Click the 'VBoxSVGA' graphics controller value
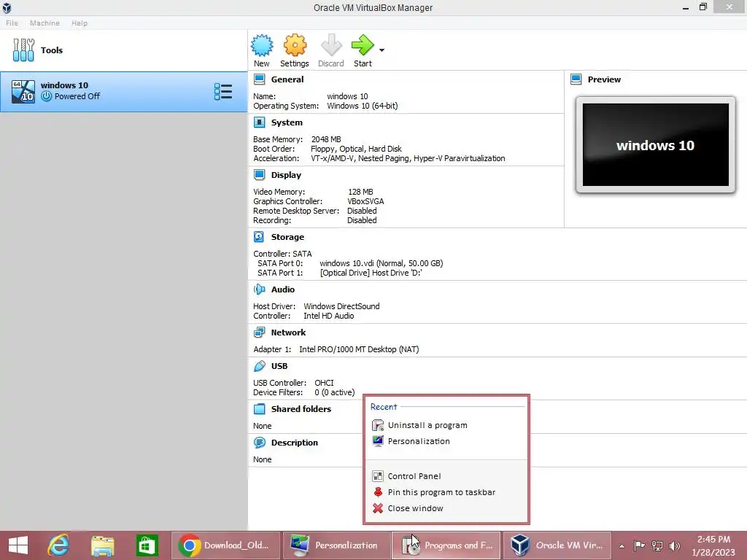747x560 pixels. click(366, 201)
